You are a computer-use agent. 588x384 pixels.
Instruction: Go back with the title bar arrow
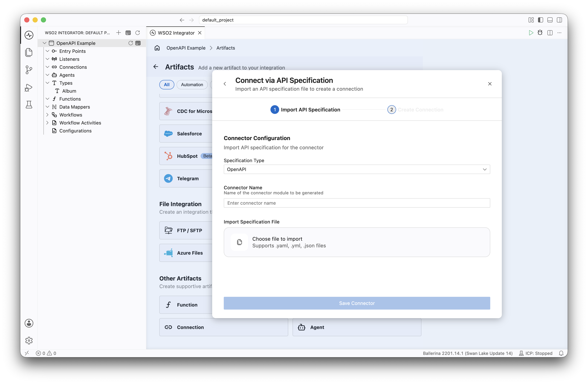[182, 20]
